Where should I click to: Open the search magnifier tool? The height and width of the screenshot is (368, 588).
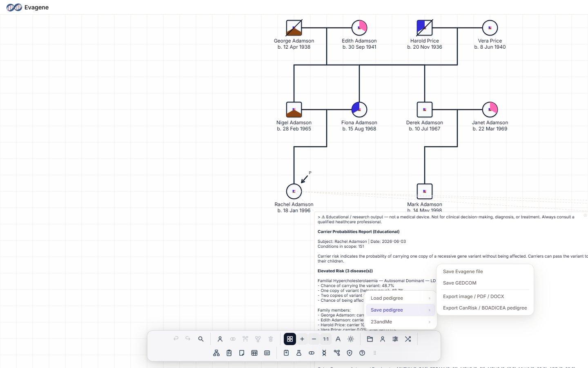coord(201,339)
